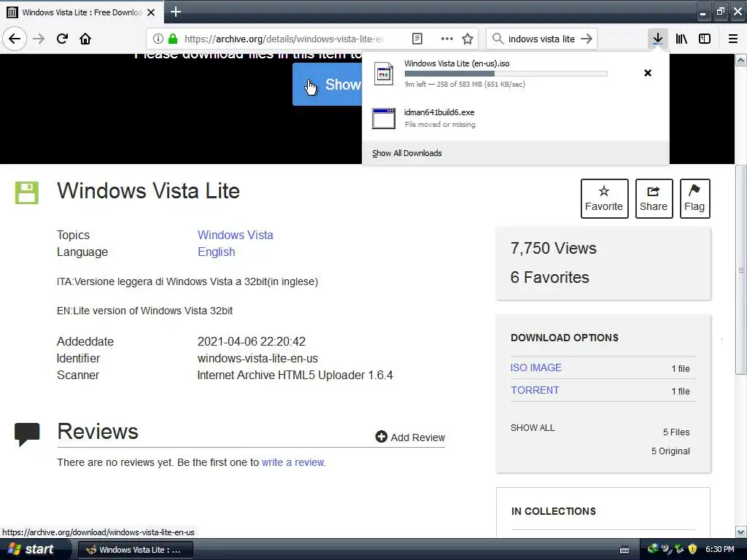Click the search magnifier icon
The height and width of the screenshot is (560, 747).
(x=498, y=39)
